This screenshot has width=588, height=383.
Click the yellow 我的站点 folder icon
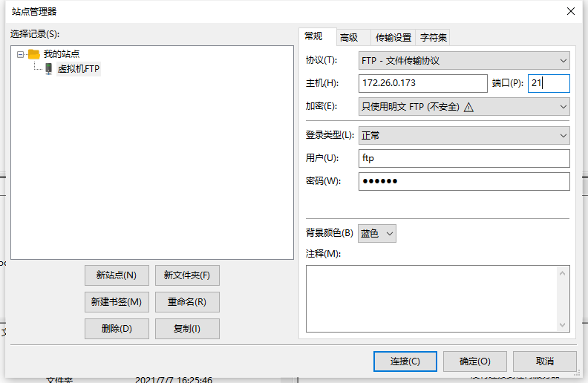point(33,54)
